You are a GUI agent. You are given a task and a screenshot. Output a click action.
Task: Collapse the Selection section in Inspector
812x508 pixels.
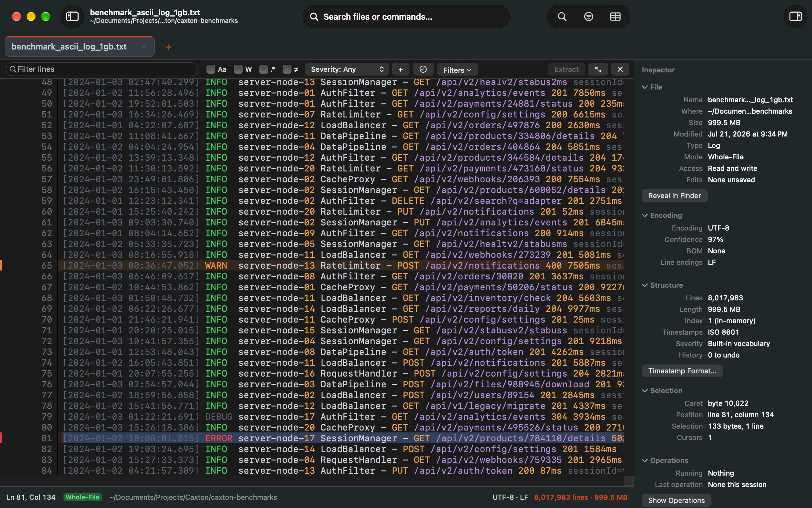(645, 391)
